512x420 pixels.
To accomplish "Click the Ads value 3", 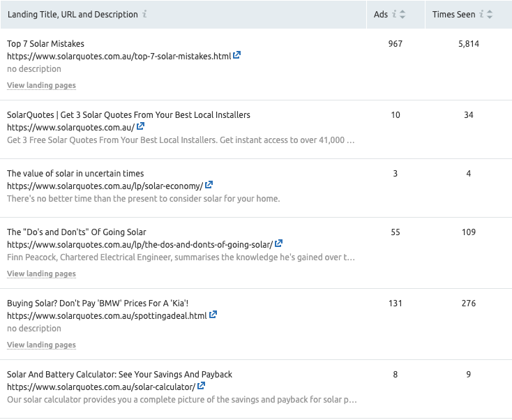I will [395, 174].
